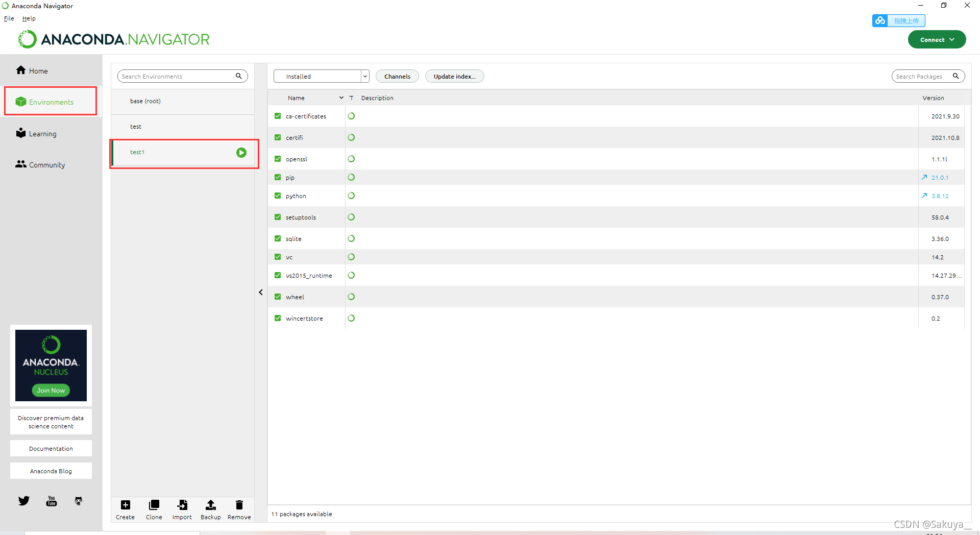Click the type circle icon for certifi
Screen dimensions: 980x535
tap(351, 137)
